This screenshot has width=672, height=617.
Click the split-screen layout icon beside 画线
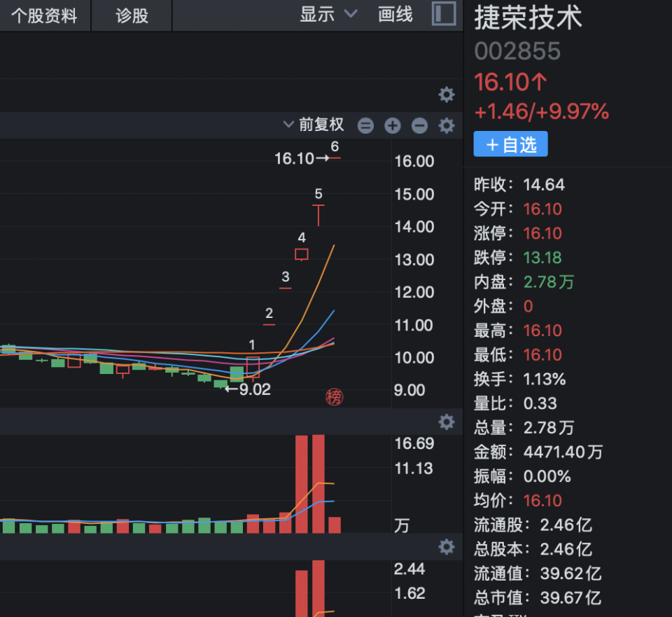tap(444, 13)
